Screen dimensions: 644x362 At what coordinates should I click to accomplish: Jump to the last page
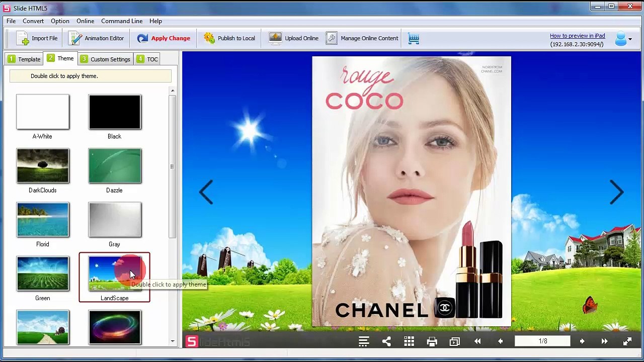coord(604,342)
